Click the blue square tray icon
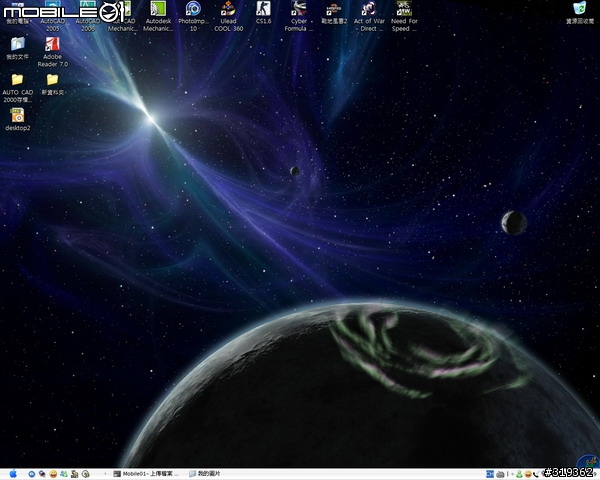 490,474
